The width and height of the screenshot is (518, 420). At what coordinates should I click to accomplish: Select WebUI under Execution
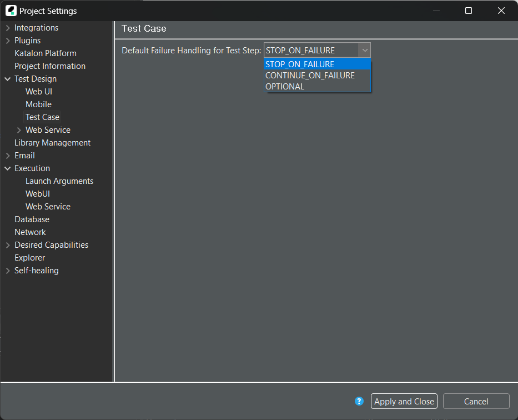click(38, 194)
